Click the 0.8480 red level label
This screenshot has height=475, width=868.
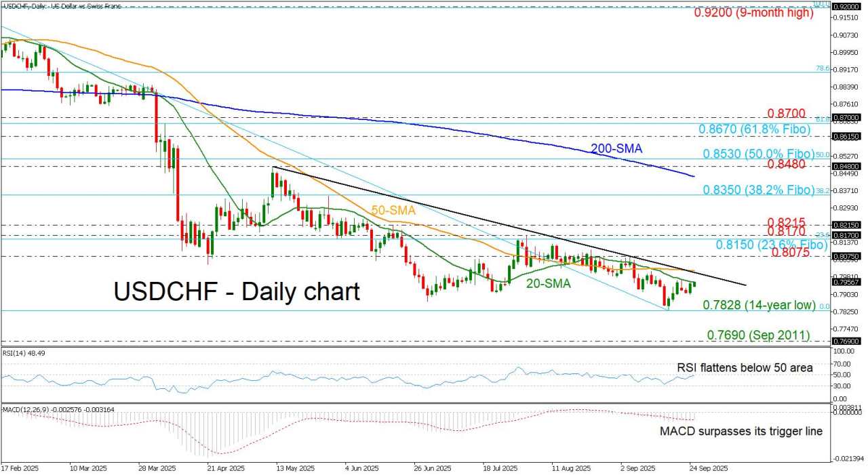[785, 165]
